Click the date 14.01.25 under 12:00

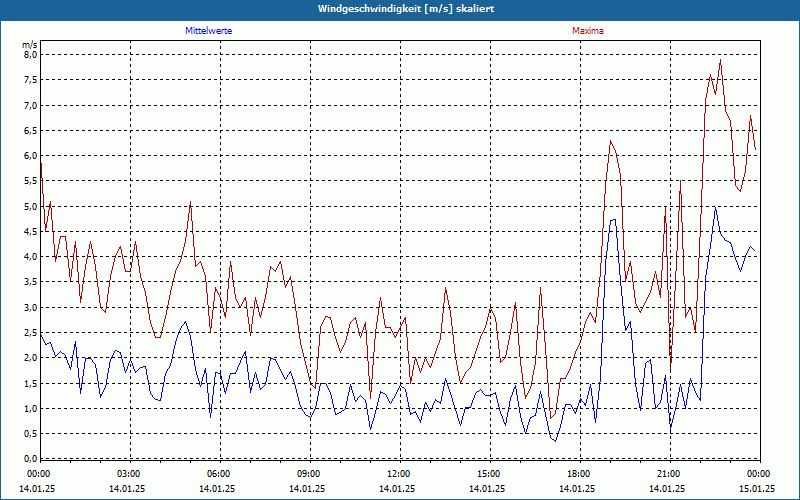397,488
